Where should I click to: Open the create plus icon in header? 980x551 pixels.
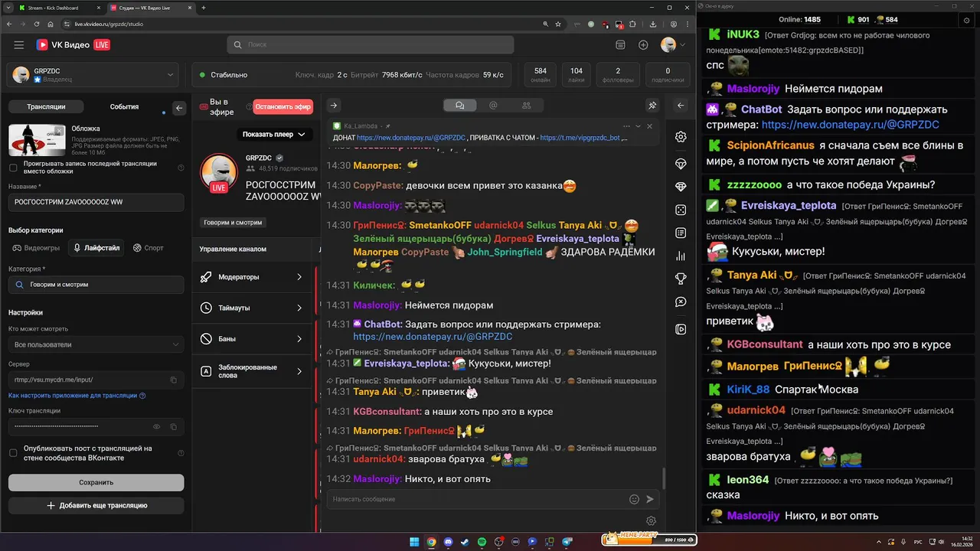coord(643,45)
